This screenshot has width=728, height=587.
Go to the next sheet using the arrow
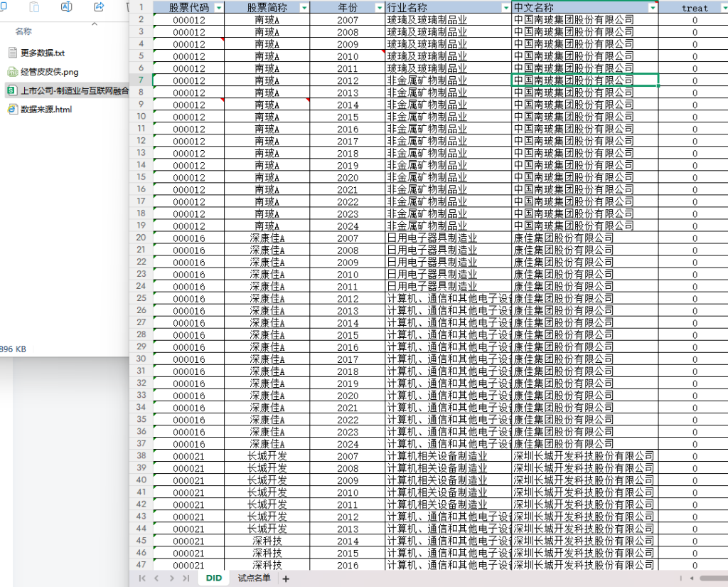[171, 578]
